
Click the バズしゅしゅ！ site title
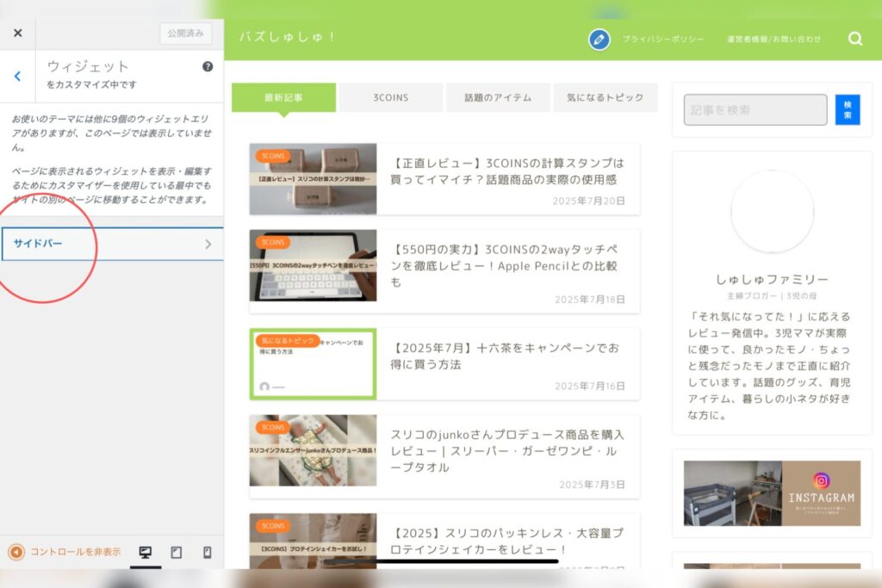[x=288, y=37]
